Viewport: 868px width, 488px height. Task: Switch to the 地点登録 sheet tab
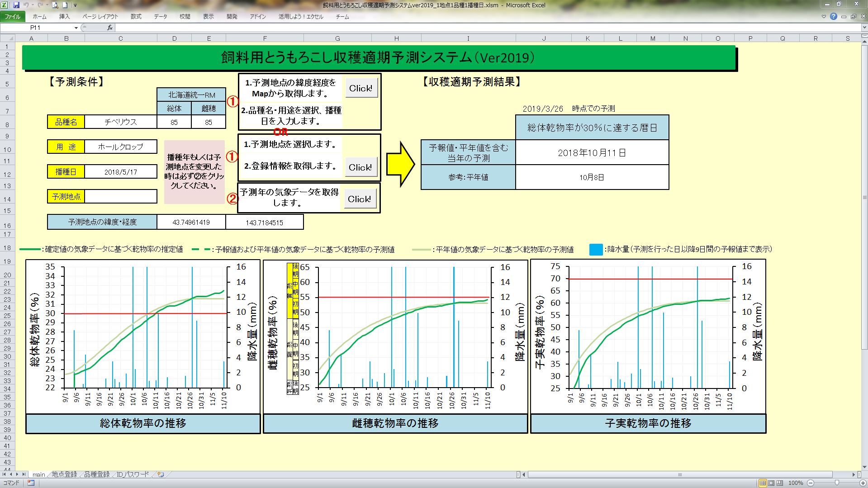point(64,474)
